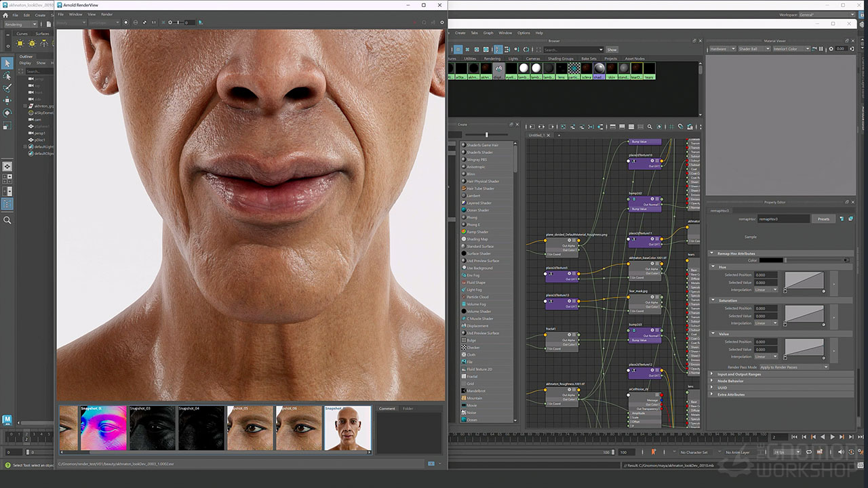
Task: Click the magnifier icon in node editor toolbar
Action: pyautogui.click(x=650, y=127)
